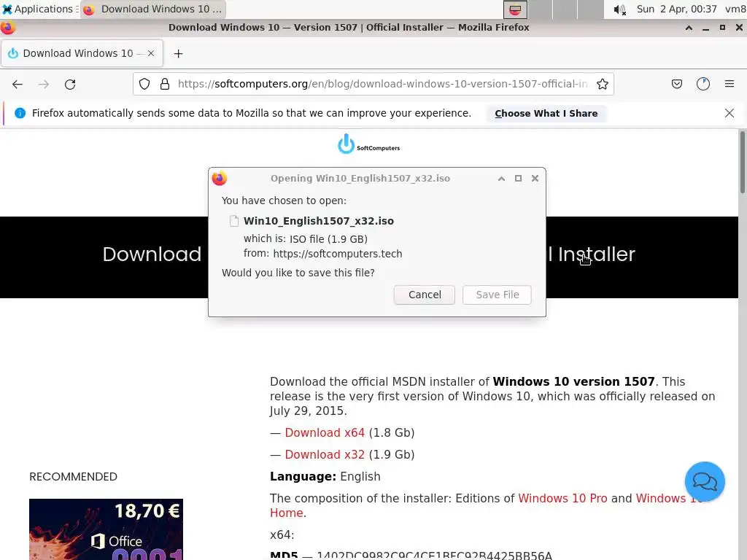Click the Download x32 link
The image size is (747, 560).
coord(325,455)
